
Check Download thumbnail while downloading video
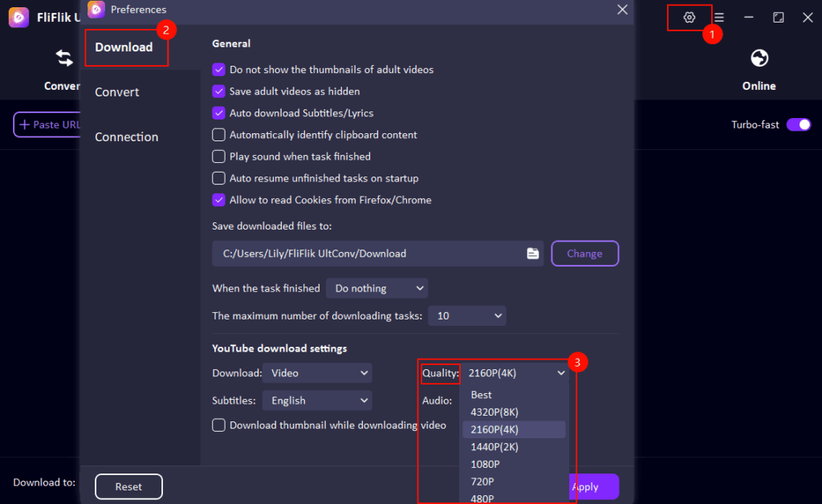tap(218, 425)
